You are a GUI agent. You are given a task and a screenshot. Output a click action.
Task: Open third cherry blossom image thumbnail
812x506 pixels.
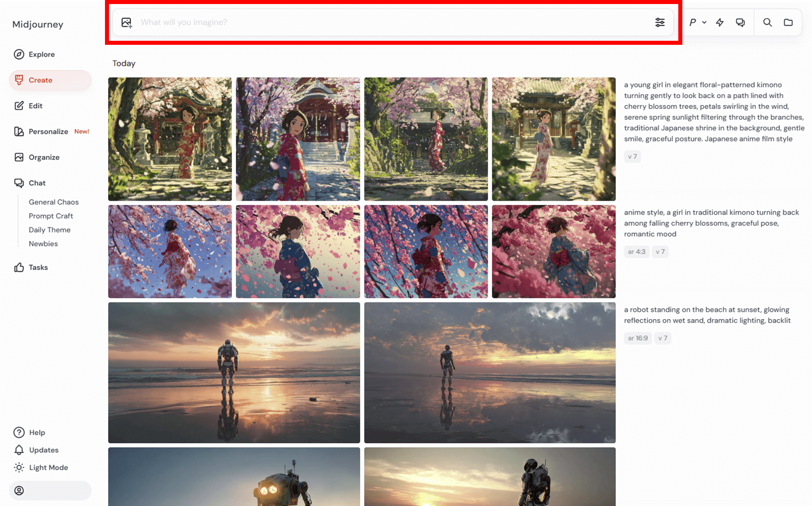426,251
